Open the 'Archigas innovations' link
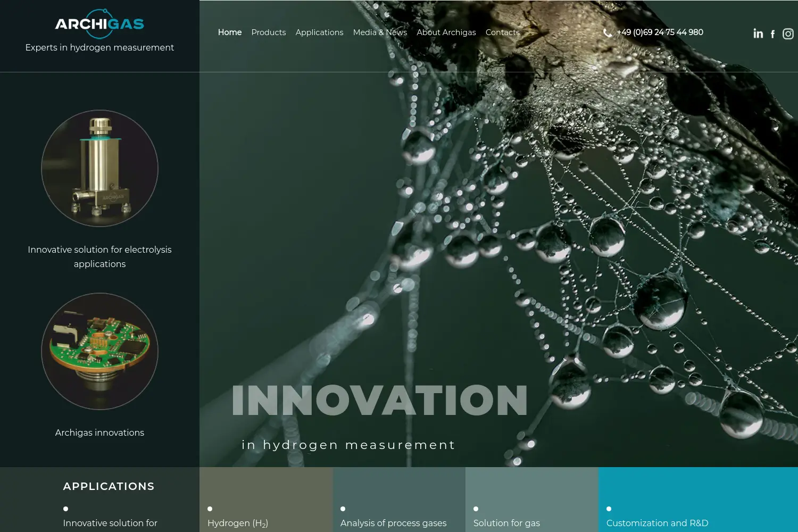 pos(99,433)
